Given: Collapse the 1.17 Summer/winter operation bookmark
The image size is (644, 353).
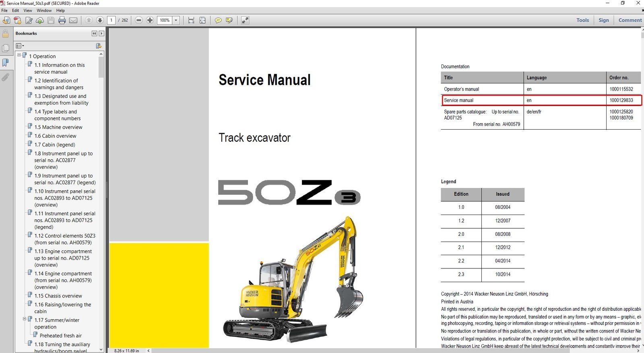Looking at the screenshot, I should (24, 319).
